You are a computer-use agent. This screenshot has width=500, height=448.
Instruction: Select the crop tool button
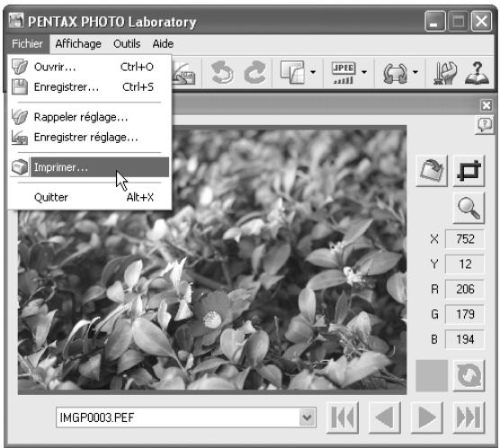469,171
